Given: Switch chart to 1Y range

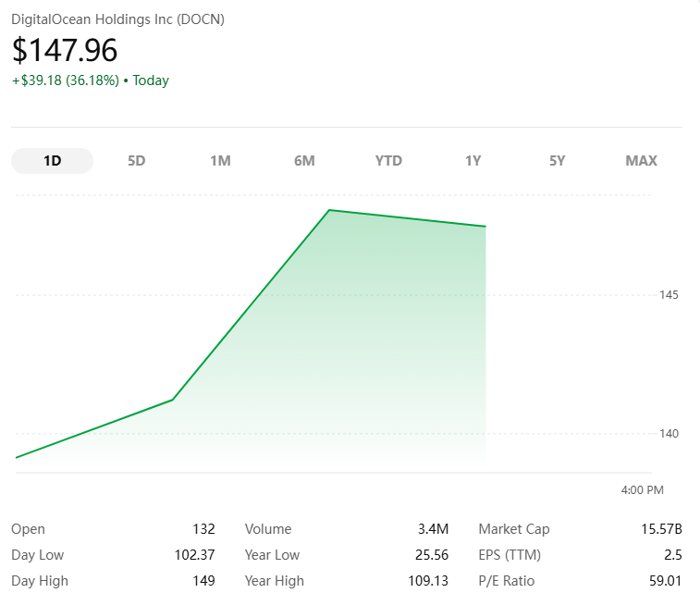Looking at the screenshot, I should point(473,161).
